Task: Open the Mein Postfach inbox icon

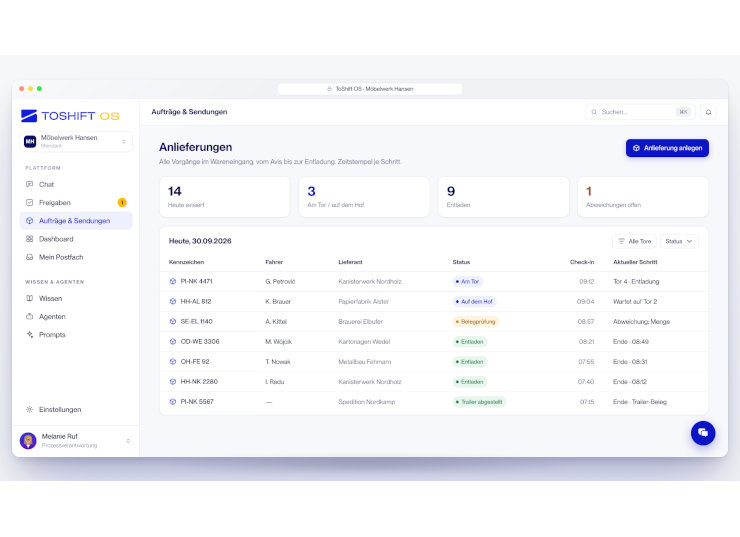Action: click(30, 257)
